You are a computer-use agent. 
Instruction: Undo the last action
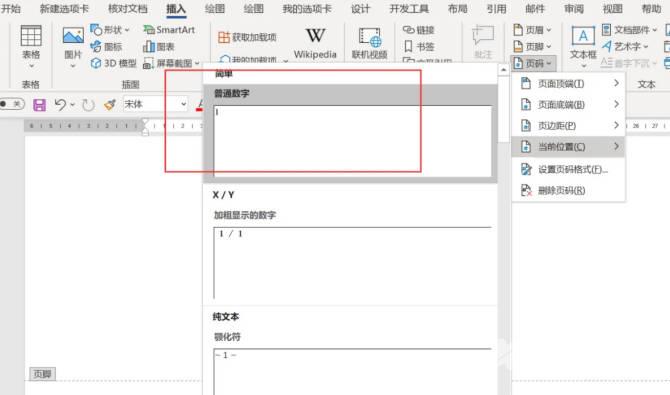click(x=60, y=105)
